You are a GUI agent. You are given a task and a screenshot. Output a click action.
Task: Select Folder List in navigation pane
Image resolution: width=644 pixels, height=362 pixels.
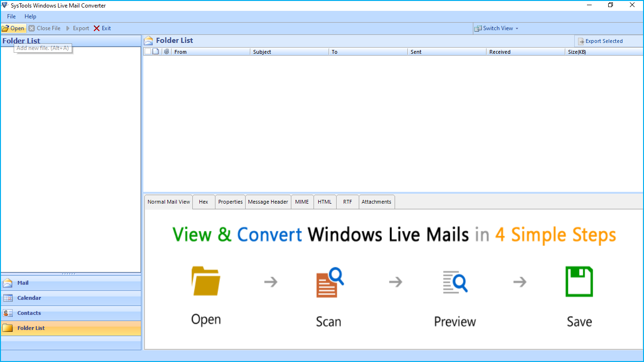pyautogui.click(x=71, y=328)
